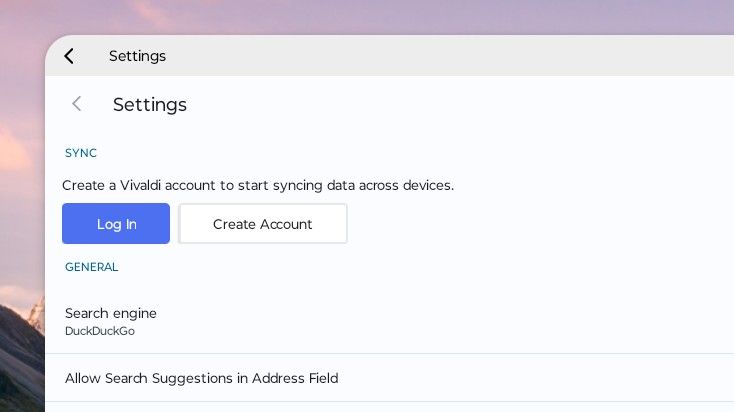Click blank space right of Create Account button
The height and width of the screenshot is (412, 734).
tap(540, 224)
